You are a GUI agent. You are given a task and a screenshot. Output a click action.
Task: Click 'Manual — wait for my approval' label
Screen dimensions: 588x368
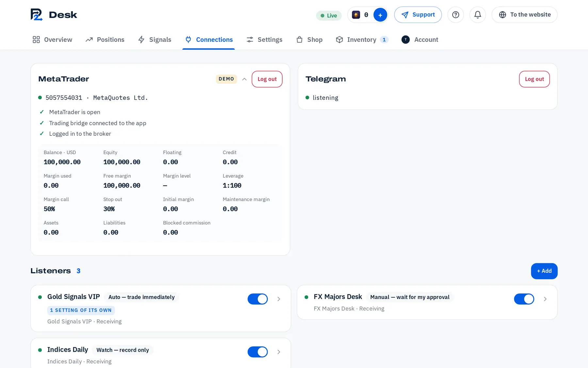click(x=410, y=297)
